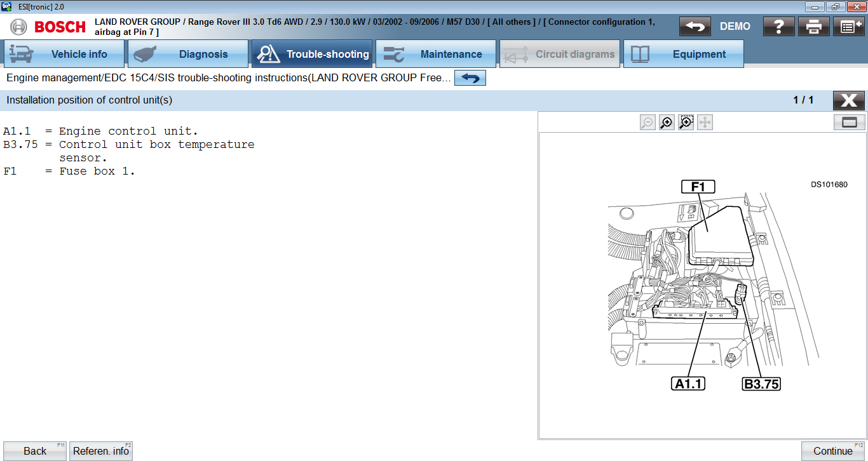This screenshot has height=461, width=868.
Task: Switch to the Diagnosis tab
Action: [x=188, y=54]
